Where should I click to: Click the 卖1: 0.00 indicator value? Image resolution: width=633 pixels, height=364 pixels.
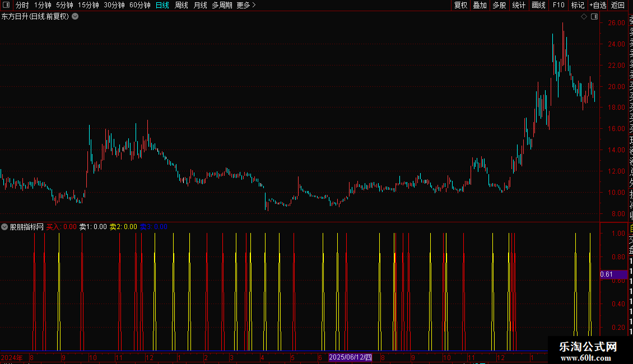pos(93,227)
